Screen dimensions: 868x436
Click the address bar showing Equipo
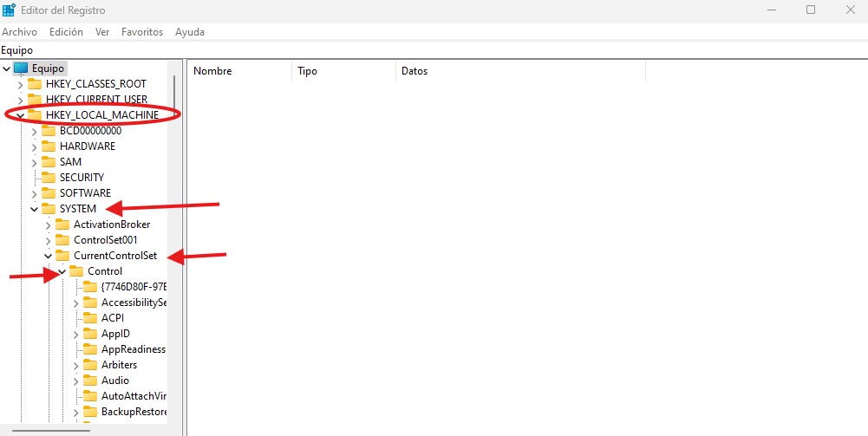[x=434, y=49]
